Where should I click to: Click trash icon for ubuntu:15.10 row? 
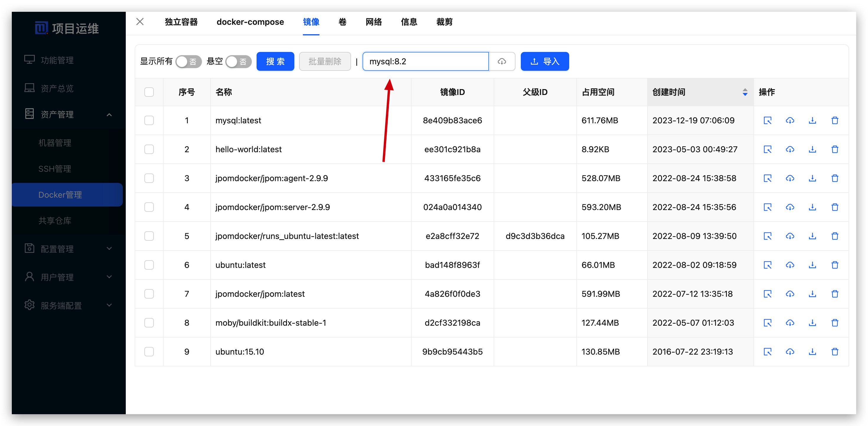(x=835, y=352)
